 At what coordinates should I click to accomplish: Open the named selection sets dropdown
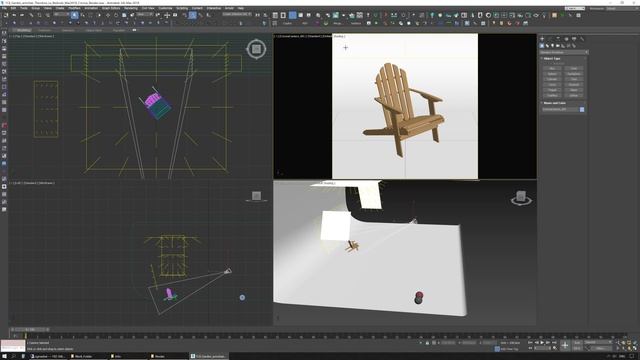coord(237,14)
